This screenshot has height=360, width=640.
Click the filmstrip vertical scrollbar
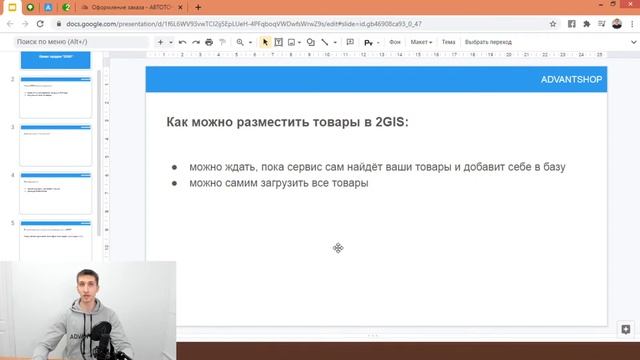click(99, 153)
